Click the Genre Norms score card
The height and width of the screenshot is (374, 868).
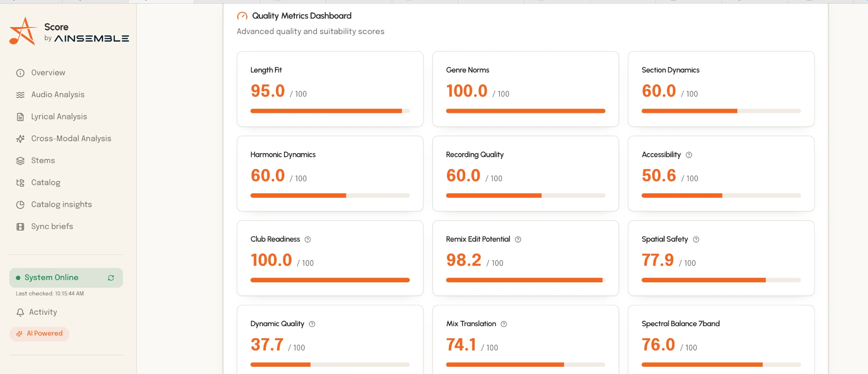pos(525,89)
